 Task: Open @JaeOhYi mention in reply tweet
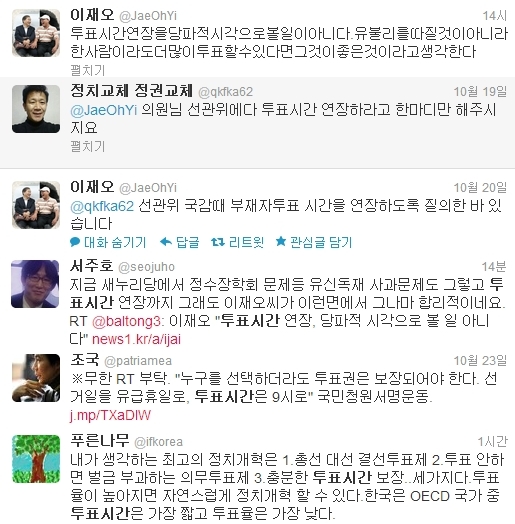[x=104, y=110]
